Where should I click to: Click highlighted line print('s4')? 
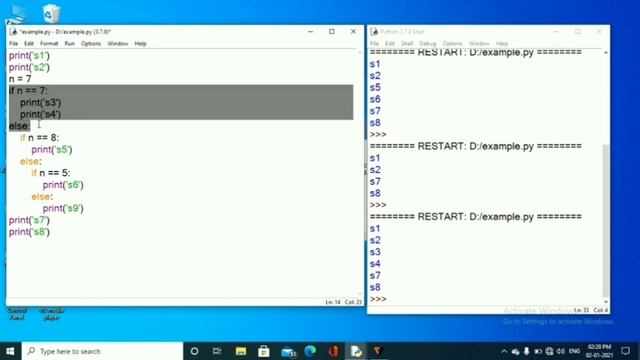40,114
